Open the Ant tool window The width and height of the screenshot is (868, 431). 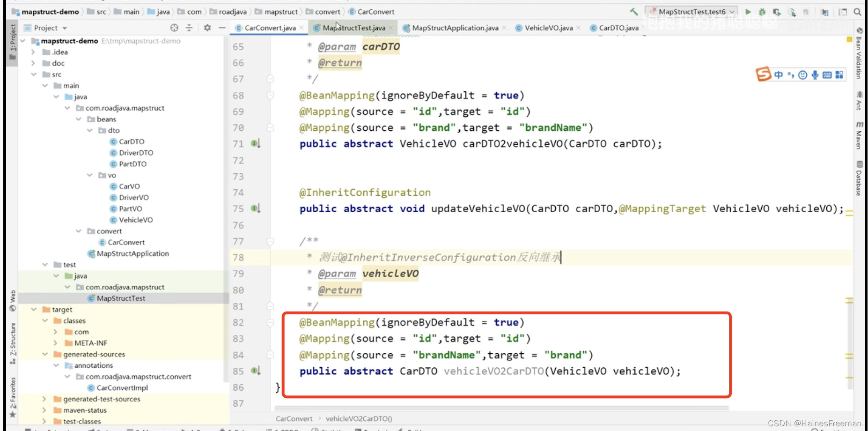(859, 101)
